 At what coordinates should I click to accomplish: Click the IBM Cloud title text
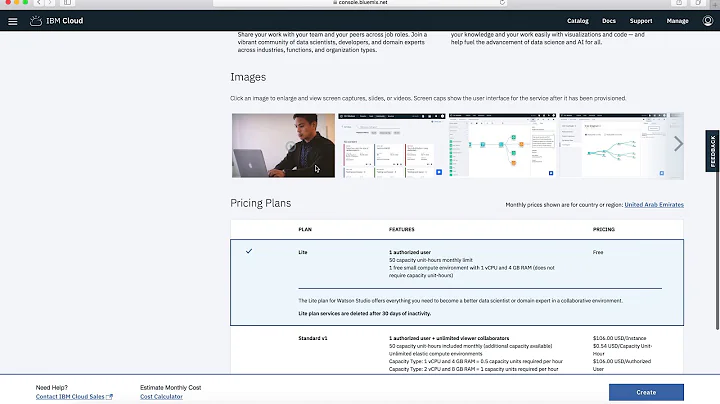65,21
